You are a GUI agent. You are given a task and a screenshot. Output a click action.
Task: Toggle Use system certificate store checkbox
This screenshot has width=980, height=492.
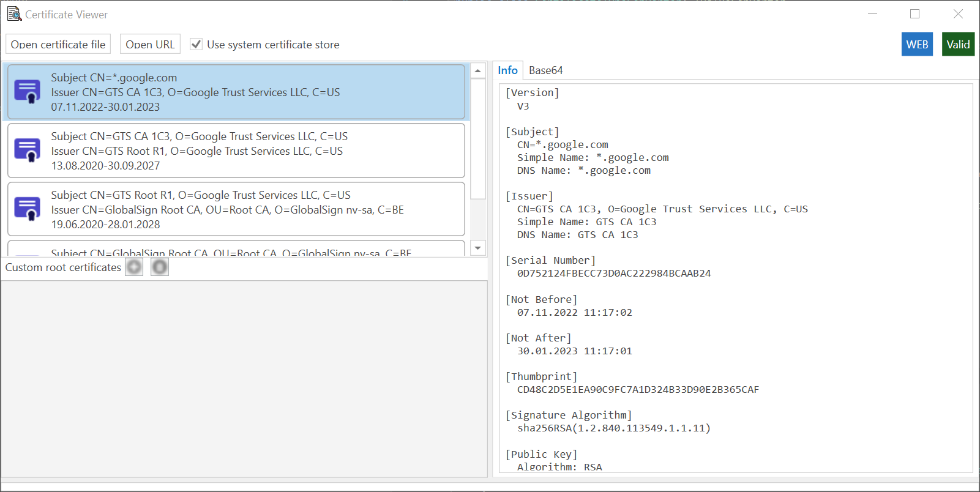pyautogui.click(x=196, y=44)
